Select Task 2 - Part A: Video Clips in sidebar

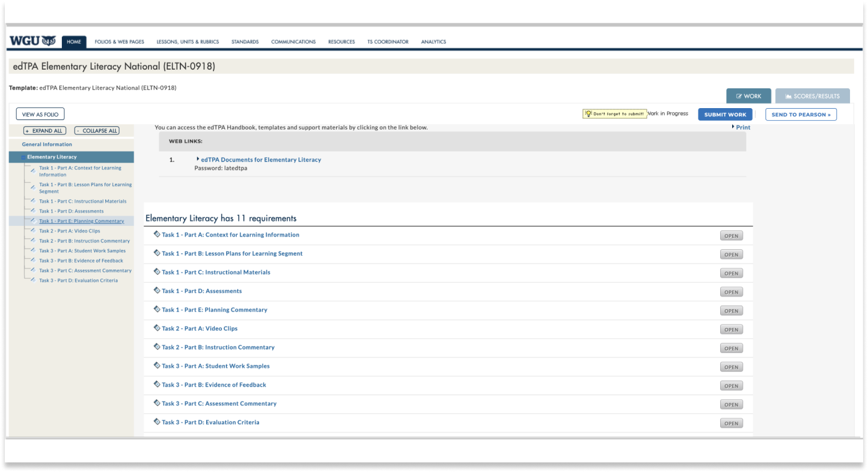[70, 231]
